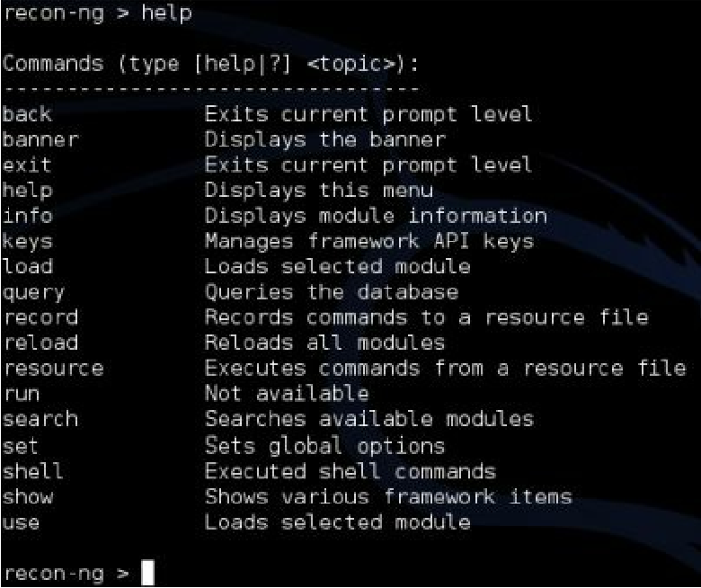Viewport: 701px width, 588px height.
Task: Select the 'record' command entry
Action: click(40, 317)
